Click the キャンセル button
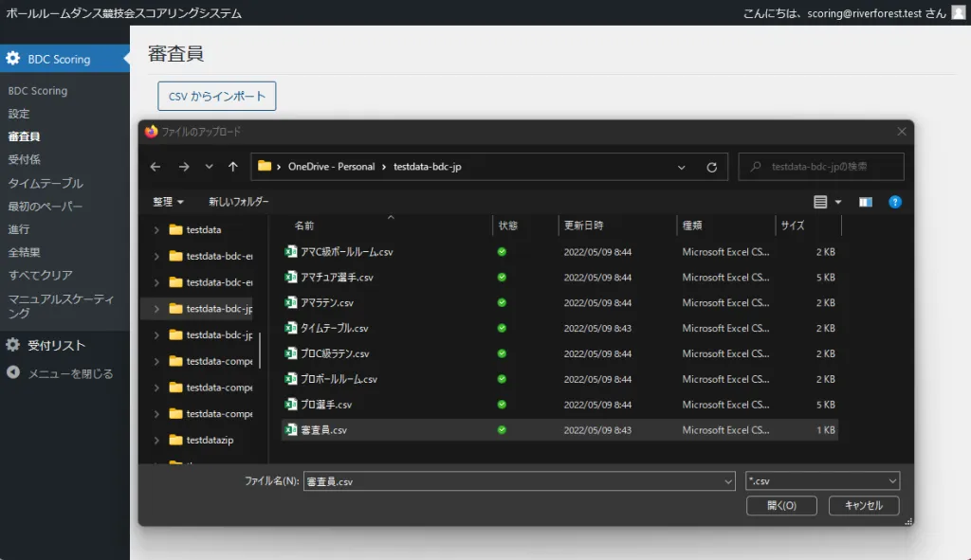971x560 pixels. click(863, 506)
